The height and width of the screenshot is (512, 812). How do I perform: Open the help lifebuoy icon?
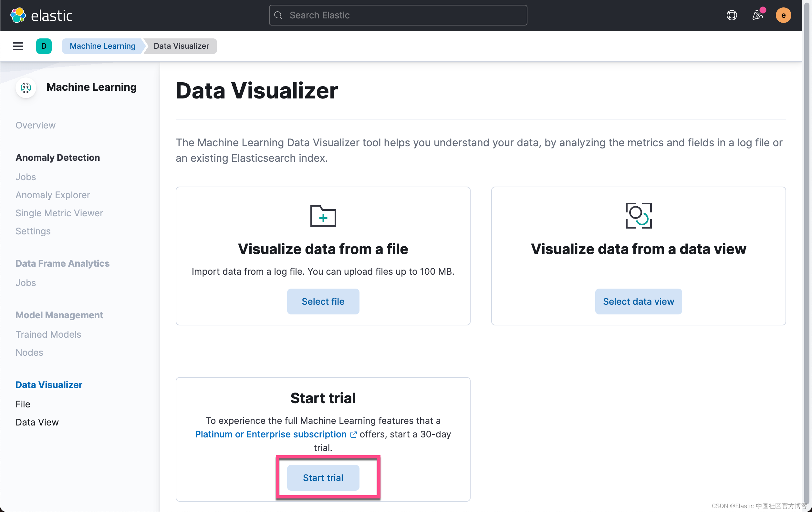click(731, 15)
